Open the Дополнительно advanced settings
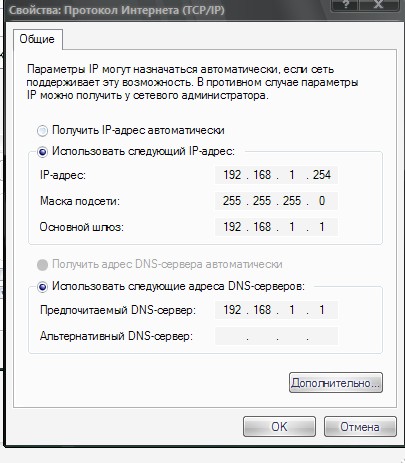 point(336,383)
